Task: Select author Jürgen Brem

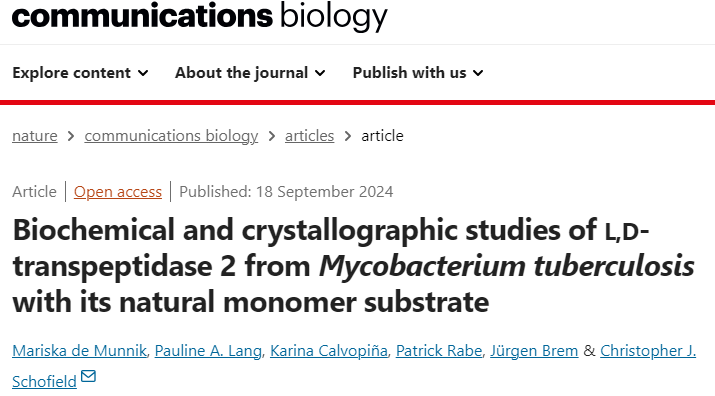Action: [534, 350]
